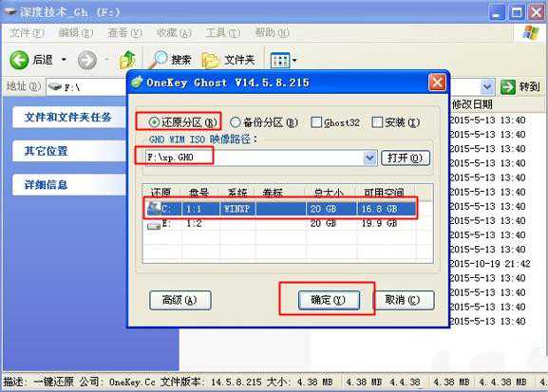Select the Backup Partition radio button

click(236, 122)
